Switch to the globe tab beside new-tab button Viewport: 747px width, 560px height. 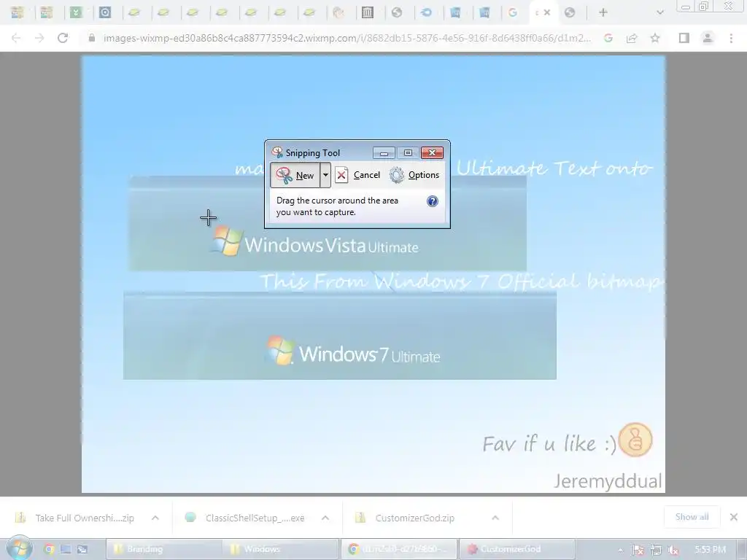(x=570, y=13)
